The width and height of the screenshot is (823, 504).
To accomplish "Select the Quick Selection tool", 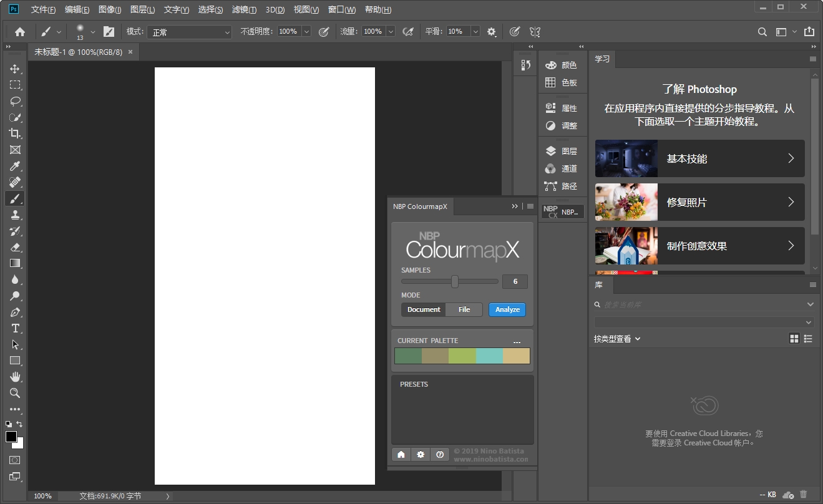I will pos(15,117).
